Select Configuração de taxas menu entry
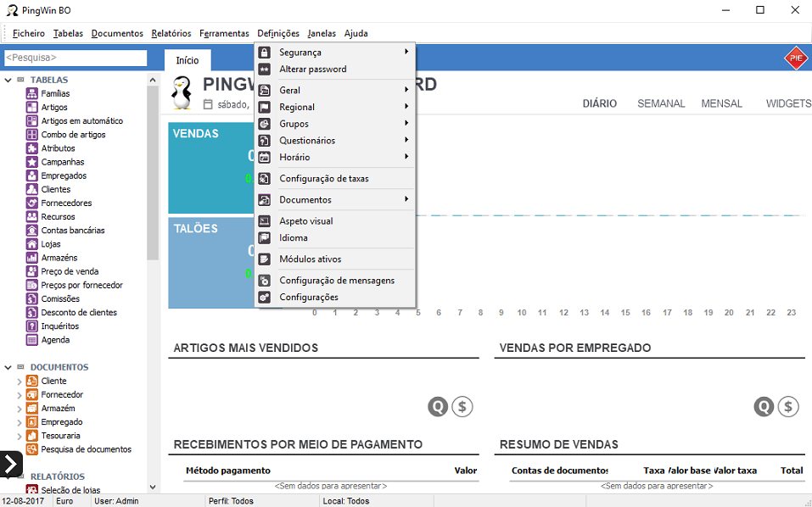 coord(323,179)
